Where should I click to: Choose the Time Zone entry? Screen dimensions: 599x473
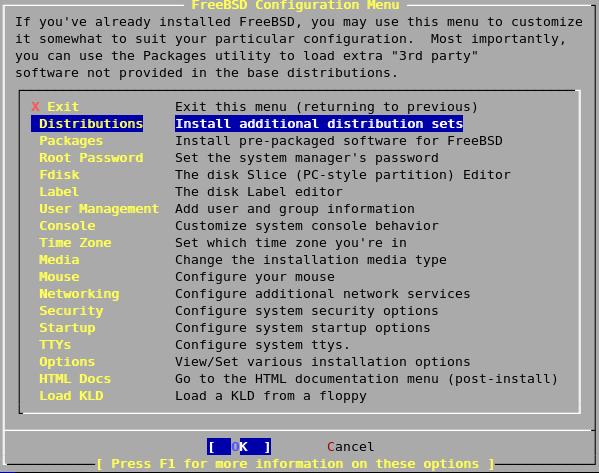(x=75, y=243)
